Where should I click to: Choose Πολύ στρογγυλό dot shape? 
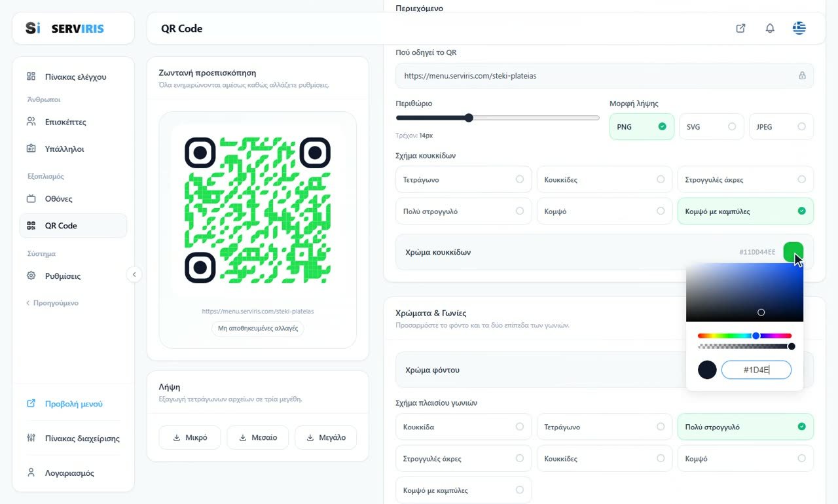[x=464, y=211]
